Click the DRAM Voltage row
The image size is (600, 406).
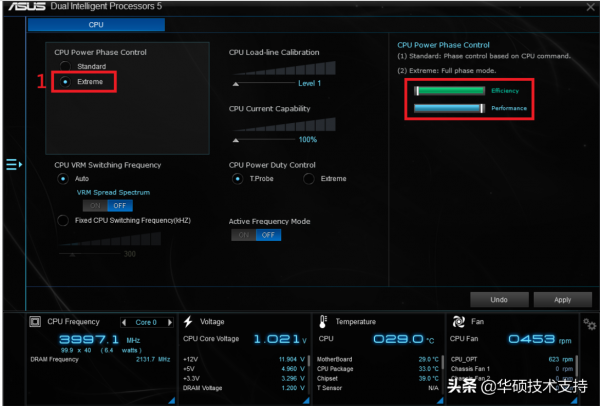(244, 388)
